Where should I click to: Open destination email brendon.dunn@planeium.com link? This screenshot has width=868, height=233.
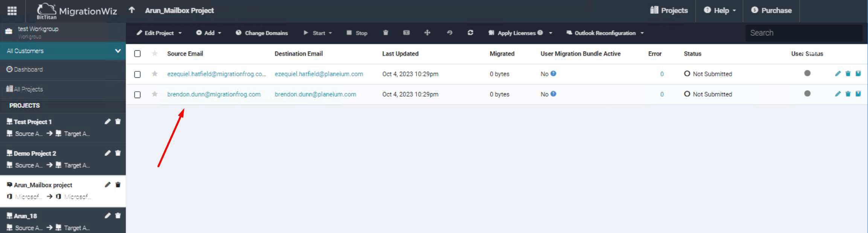(315, 94)
